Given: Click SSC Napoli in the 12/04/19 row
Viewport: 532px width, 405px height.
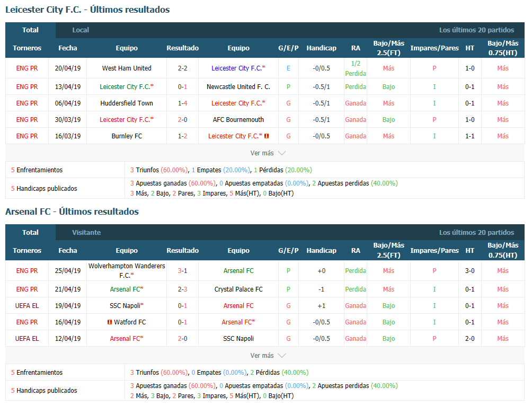Looking at the screenshot, I should pos(238,338).
